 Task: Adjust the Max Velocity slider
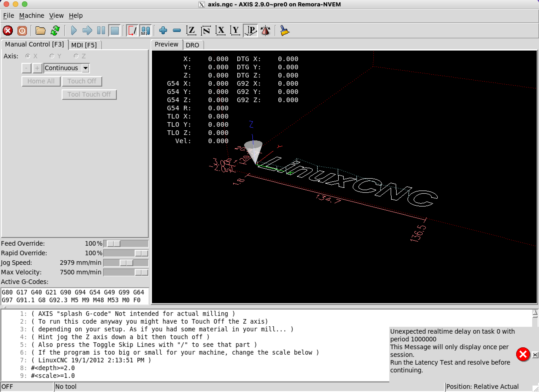click(126, 272)
